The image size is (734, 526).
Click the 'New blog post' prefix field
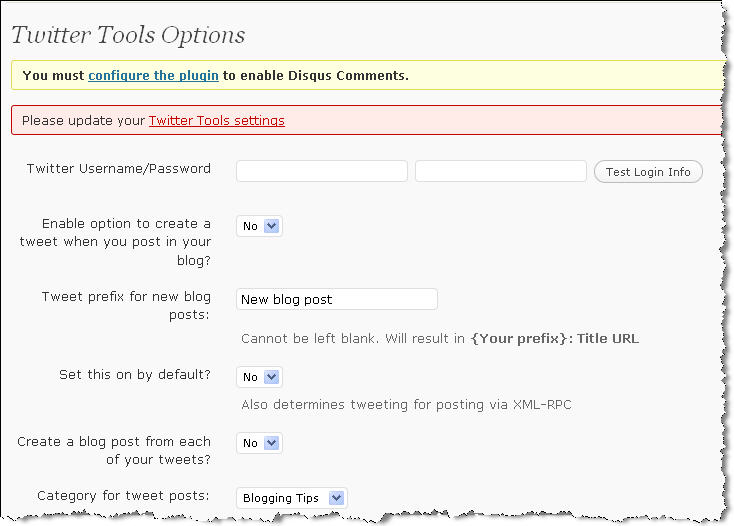[x=337, y=299]
